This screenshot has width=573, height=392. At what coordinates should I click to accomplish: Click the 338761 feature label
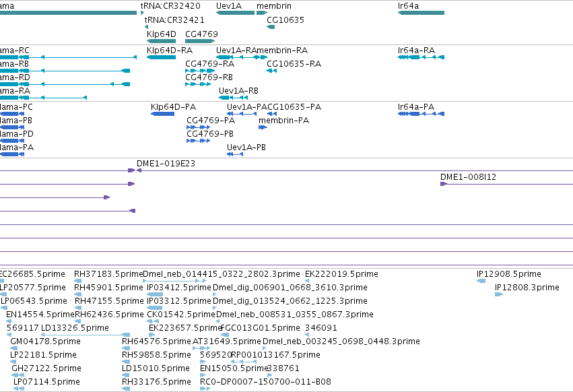283,368
